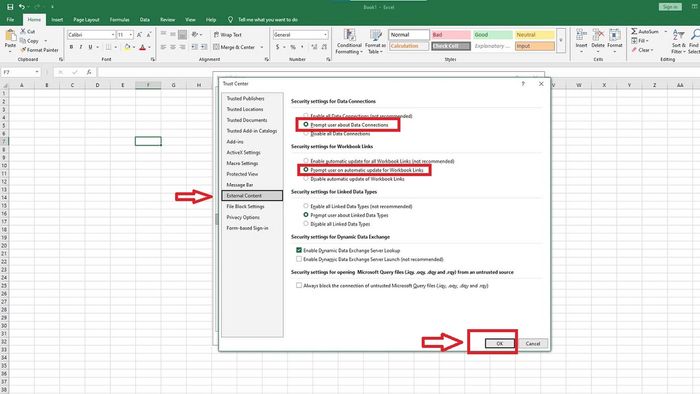Open Merge & Center dropdown arrow
Viewport: 700px width, 394px height.
pyautogui.click(x=262, y=47)
